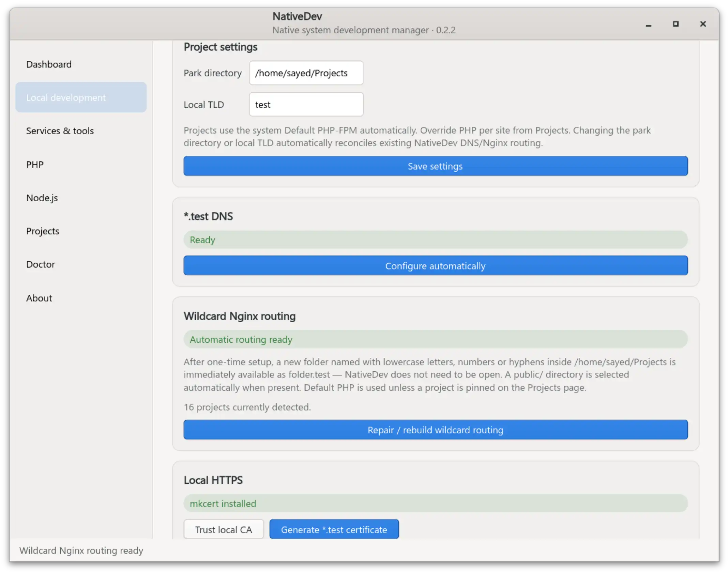Click the Park directory input field
Viewport: 728px width, 573px height.
pyautogui.click(x=306, y=73)
